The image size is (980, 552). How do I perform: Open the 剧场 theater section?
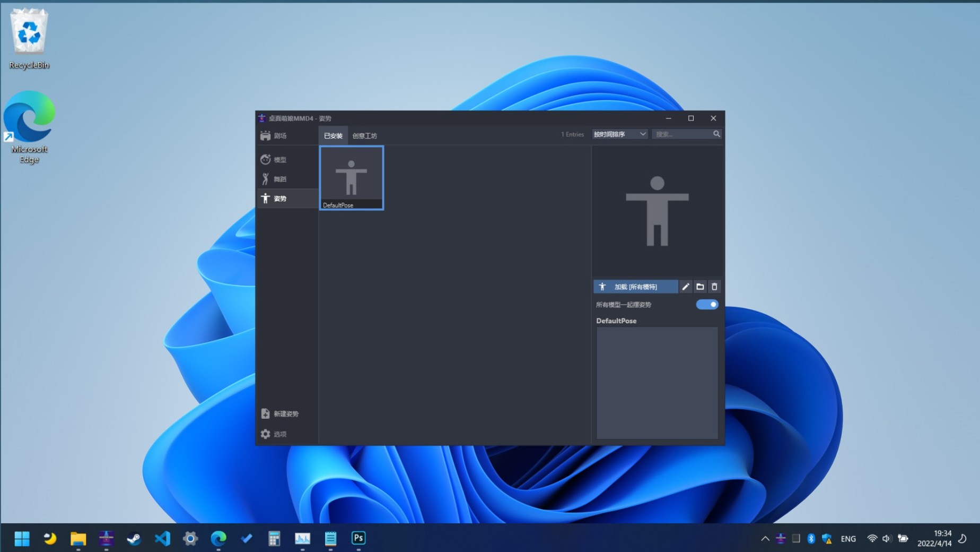287,136
